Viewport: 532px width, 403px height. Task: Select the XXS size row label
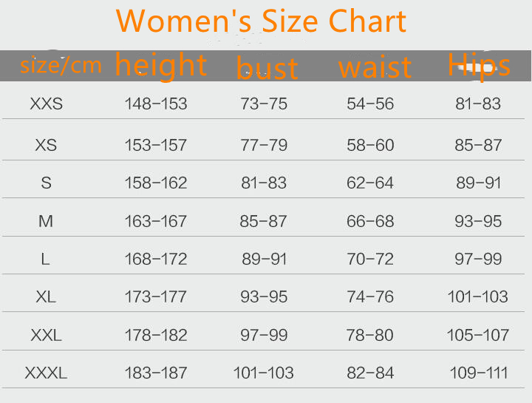[47, 104]
